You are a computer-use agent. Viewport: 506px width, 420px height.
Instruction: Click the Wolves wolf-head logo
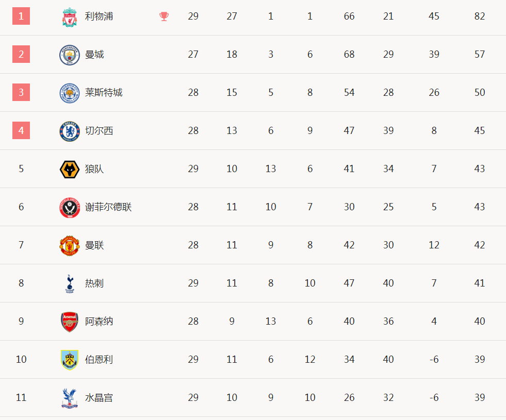(x=70, y=169)
